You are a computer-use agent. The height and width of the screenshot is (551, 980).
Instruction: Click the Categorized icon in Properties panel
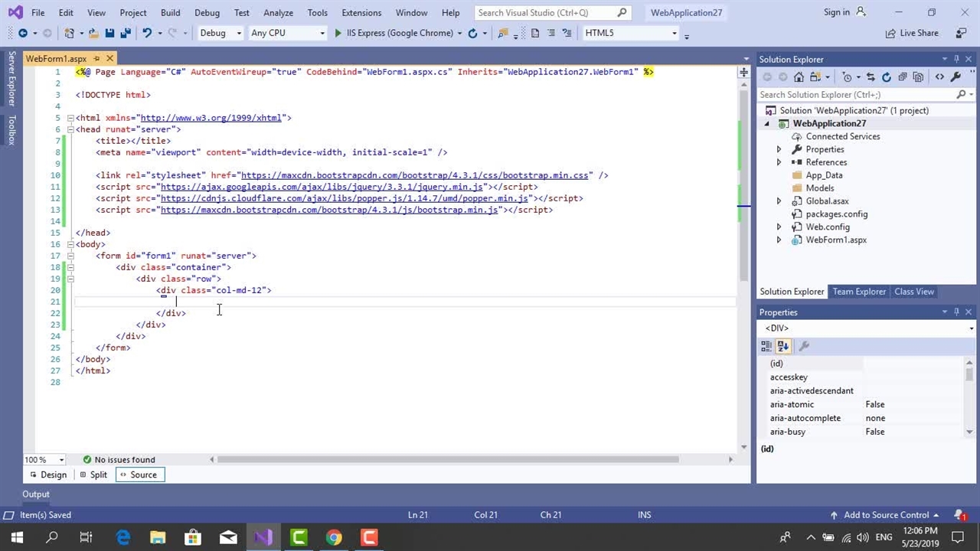(766, 347)
